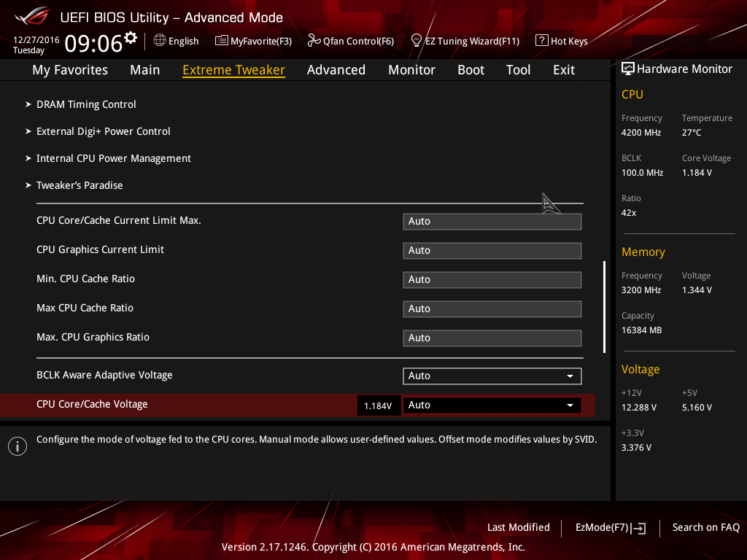
Task: Click CPU Core/Cache Current Limit Max. field
Action: pos(492,222)
